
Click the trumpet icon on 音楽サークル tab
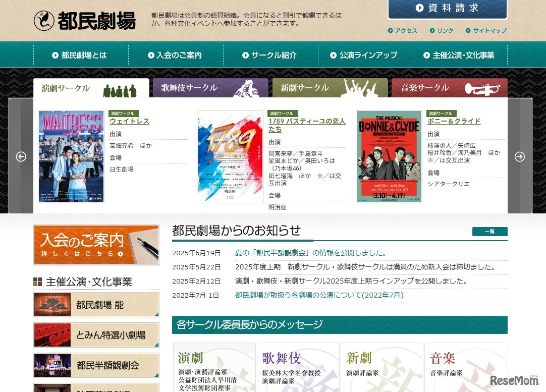coord(482,89)
